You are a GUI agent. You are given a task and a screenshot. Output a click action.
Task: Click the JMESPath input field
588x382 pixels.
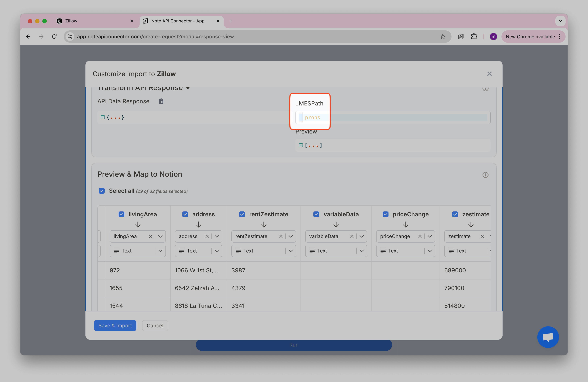coord(393,117)
